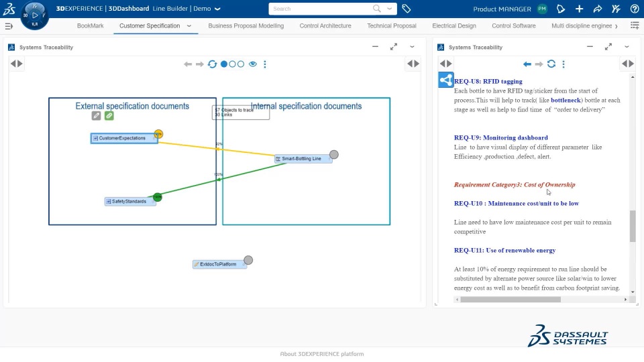The width and height of the screenshot is (644, 362).
Task: Open the tag icon next to search
Action: pos(407,9)
